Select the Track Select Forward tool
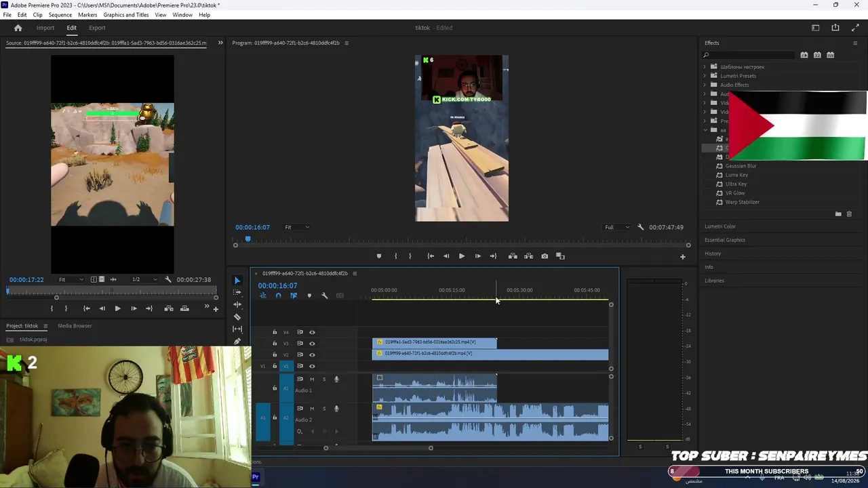 237,293
